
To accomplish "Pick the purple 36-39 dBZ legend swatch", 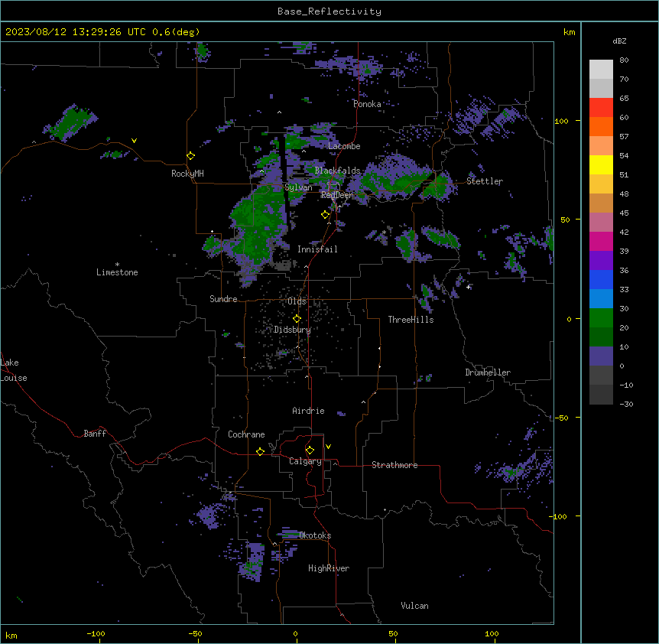I will coord(601,261).
